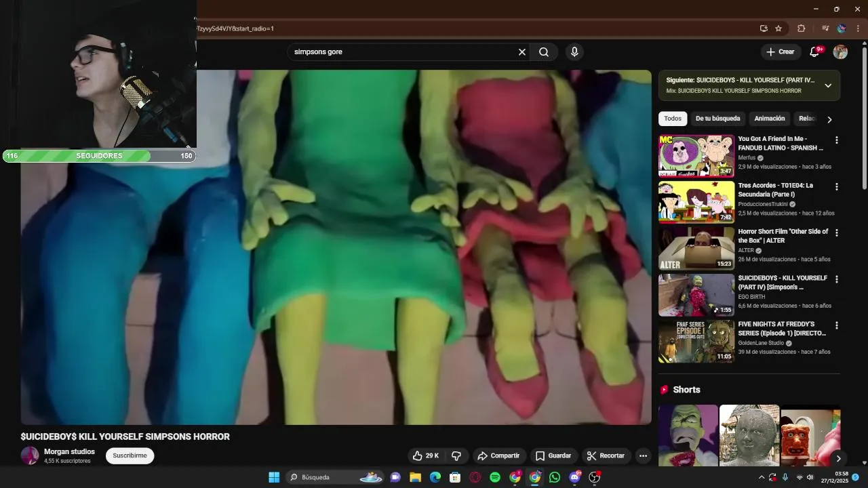Open Spotify from the taskbar

pos(495,477)
